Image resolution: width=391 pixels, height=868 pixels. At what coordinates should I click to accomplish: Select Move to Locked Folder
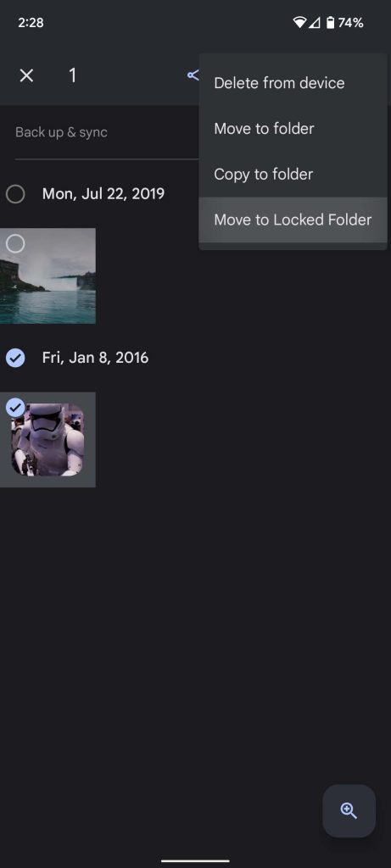pyautogui.click(x=293, y=220)
